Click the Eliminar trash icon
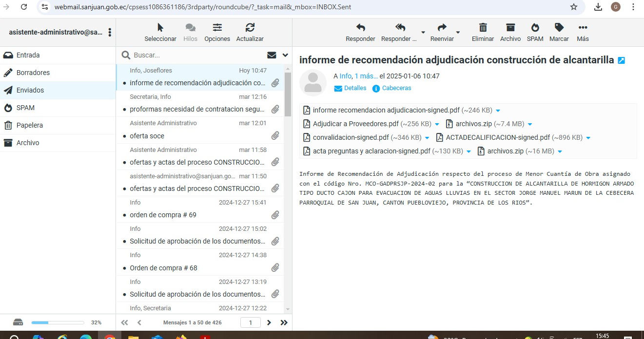 tap(483, 28)
